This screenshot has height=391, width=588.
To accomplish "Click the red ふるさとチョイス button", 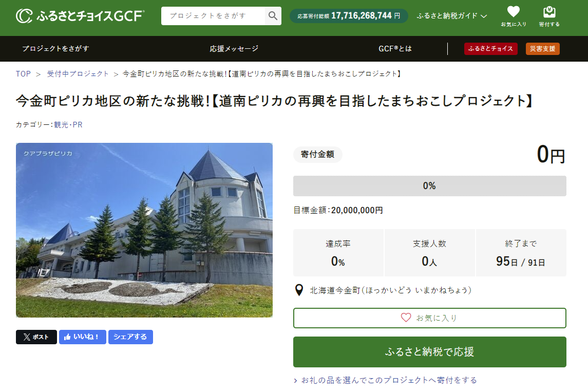I will (490, 49).
